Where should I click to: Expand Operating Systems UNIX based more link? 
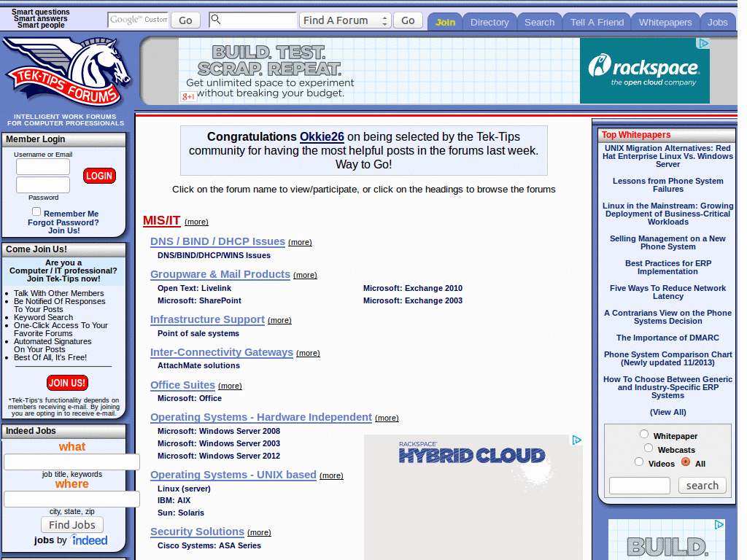coord(331,475)
